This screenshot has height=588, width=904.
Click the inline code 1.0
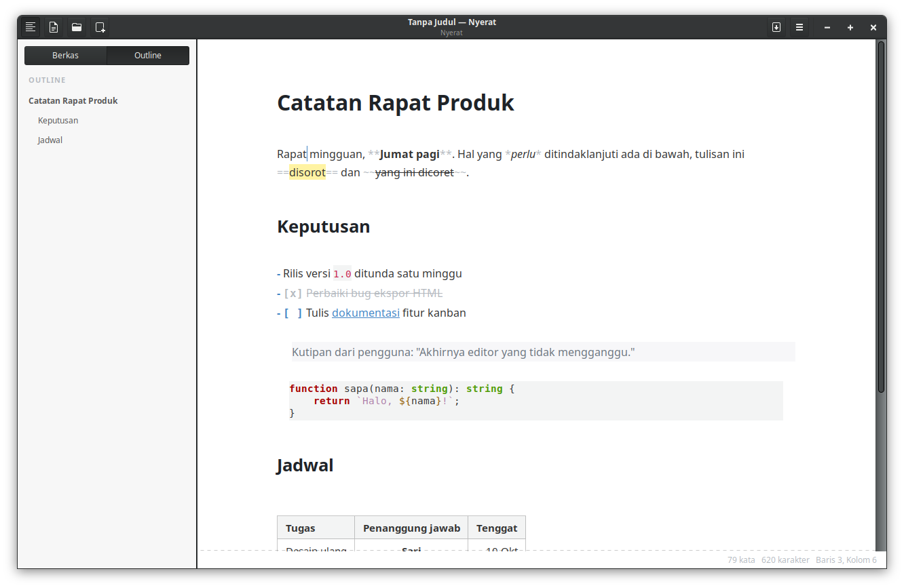[342, 274]
